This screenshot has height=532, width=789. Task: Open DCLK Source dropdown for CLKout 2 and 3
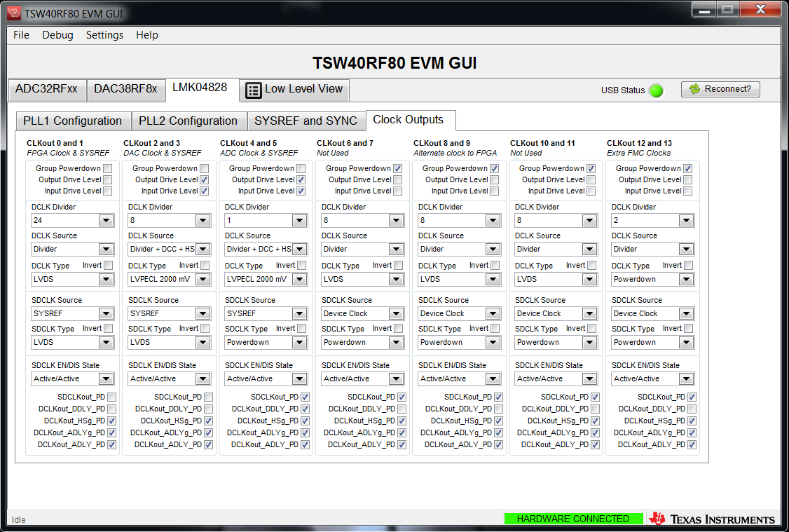pos(169,249)
